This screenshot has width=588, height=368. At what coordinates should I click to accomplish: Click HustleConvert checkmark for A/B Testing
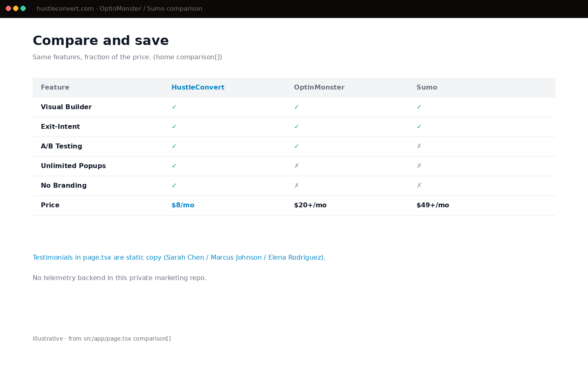point(174,146)
